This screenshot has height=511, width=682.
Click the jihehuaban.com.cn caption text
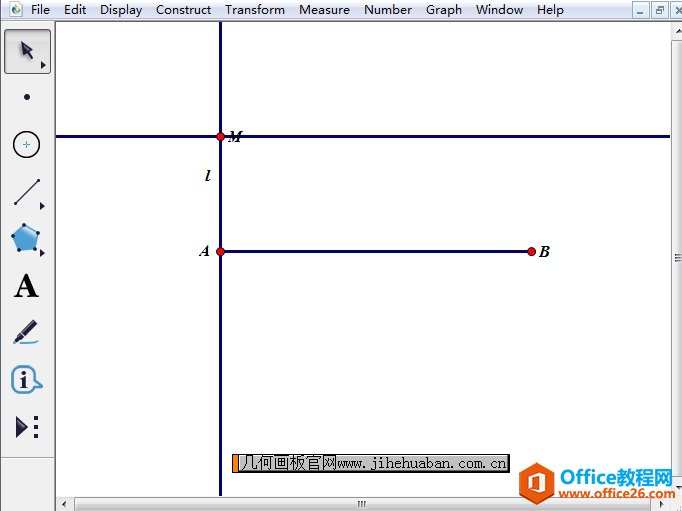coord(371,463)
